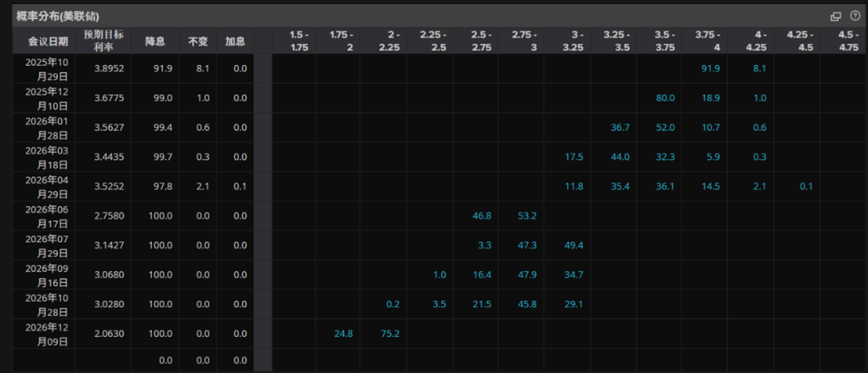Select the 75.2 probability value
This screenshot has height=373, width=868.
point(390,334)
